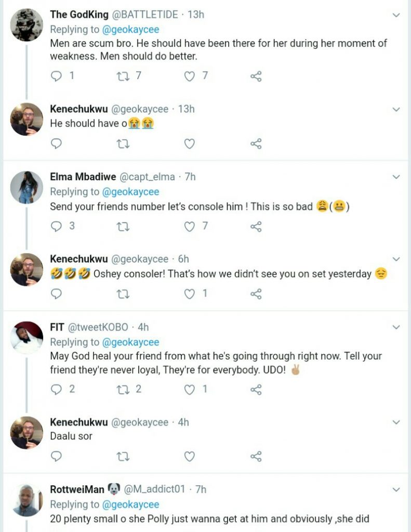This screenshot has width=411, height=532.
Task: Open The GodKing's profile picture
Action: coord(26,24)
